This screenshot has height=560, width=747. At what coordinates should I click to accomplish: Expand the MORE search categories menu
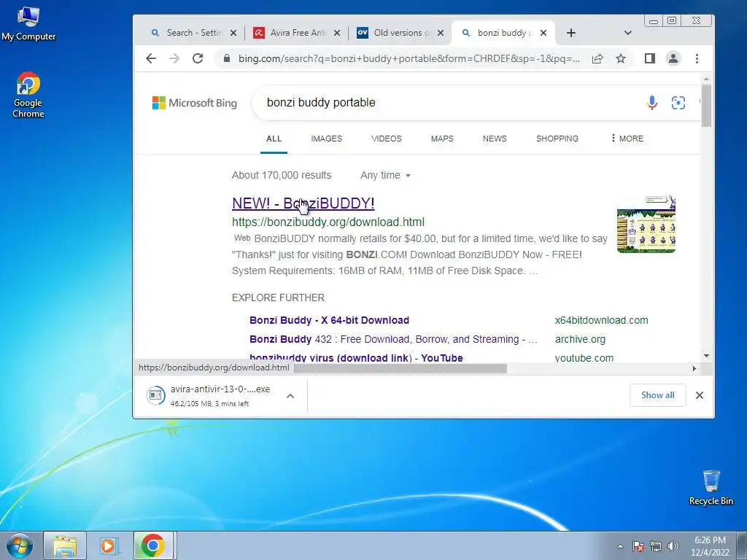point(627,139)
